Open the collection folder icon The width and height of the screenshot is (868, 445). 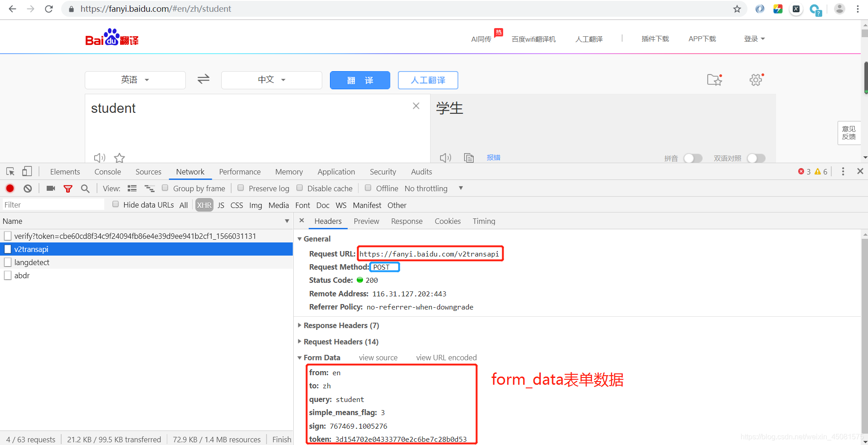point(714,80)
